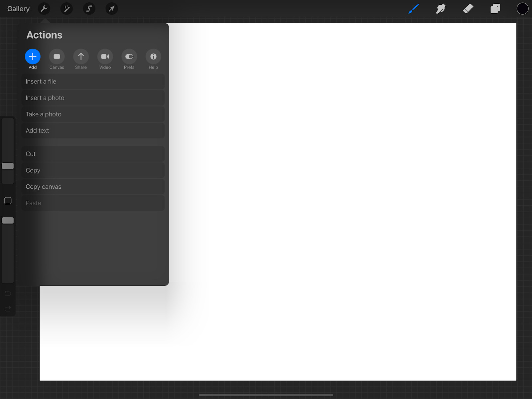Tap the square modify button in sidebar
Image resolution: width=532 pixels, height=399 pixels.
(x=8, y=201)
